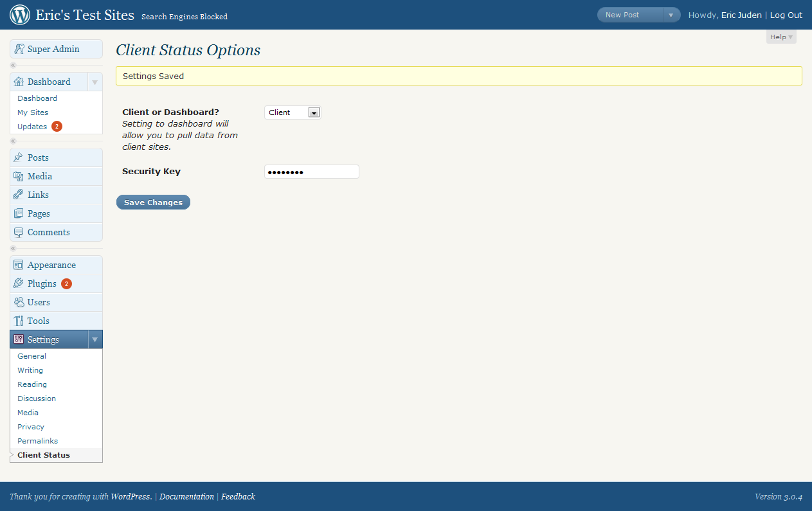Open the Client or Dashboard dropdown
The height and width of the screenshot is (511, 812).
click(293, 112)
